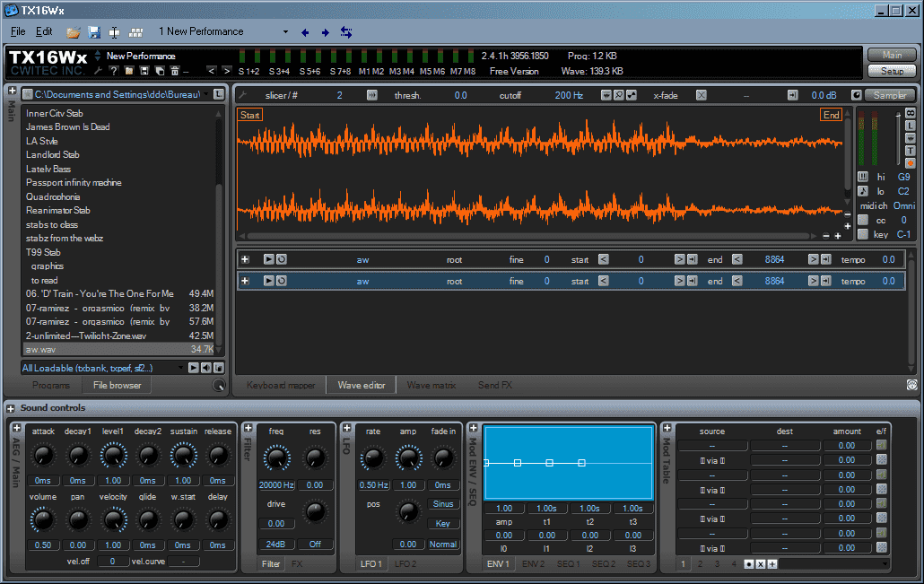Click the blue left arrow previous performance icon
This screenshot has width=924, height=584.
tap(305, 32)
